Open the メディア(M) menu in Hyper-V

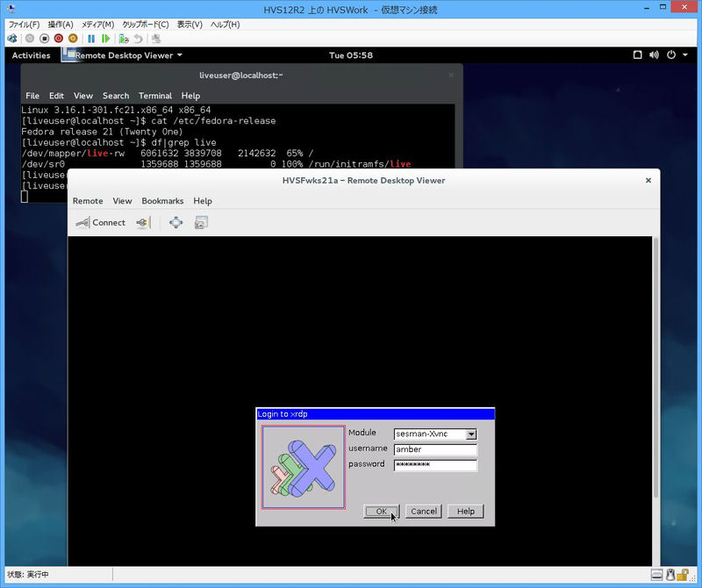click(x=97, y=25)
